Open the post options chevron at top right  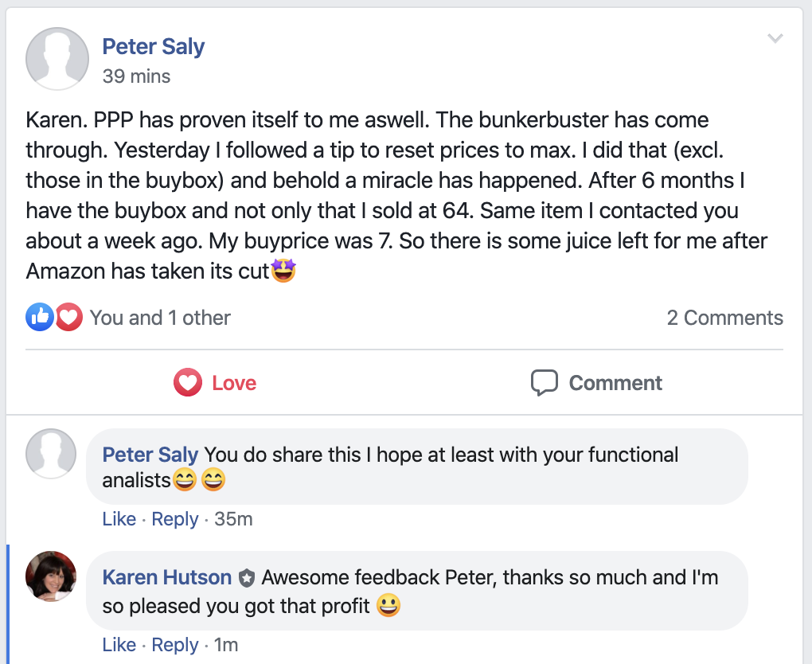click(x=775, y=37)
